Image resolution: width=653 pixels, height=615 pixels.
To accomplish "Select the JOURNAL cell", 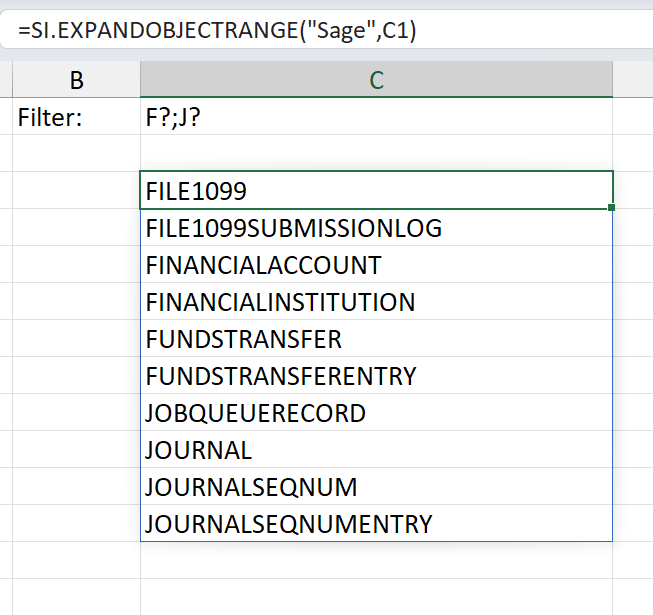I will coord(376,449).
